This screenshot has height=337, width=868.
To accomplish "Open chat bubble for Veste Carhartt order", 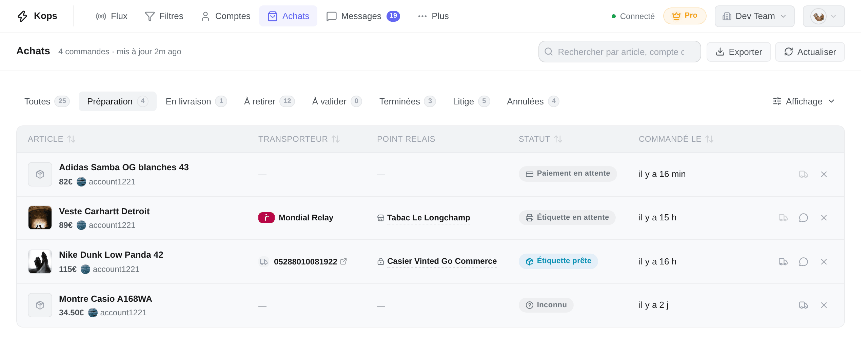I will pos(804,218).
